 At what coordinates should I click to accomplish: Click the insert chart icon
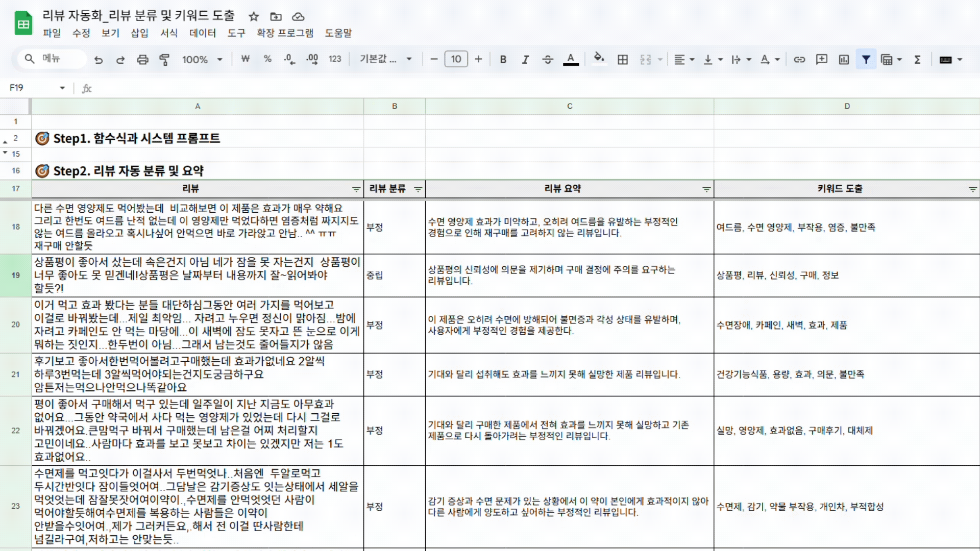(844, 60)
